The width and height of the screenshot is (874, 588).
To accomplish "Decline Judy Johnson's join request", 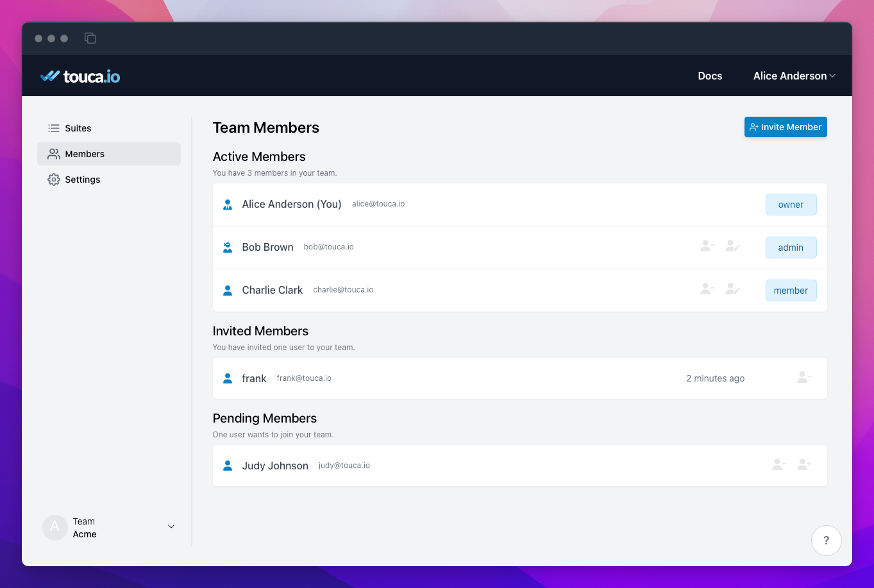I will tap(778, 464).
